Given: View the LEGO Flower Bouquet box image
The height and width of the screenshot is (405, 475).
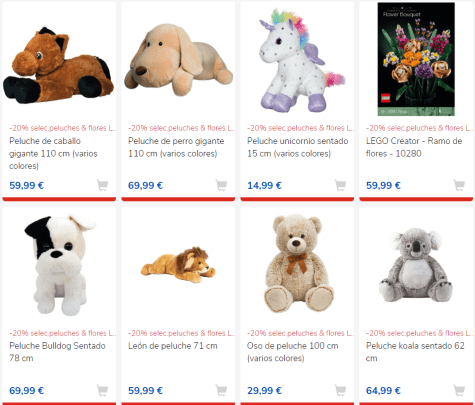Looking at the screenshot, I should point(416,59).
